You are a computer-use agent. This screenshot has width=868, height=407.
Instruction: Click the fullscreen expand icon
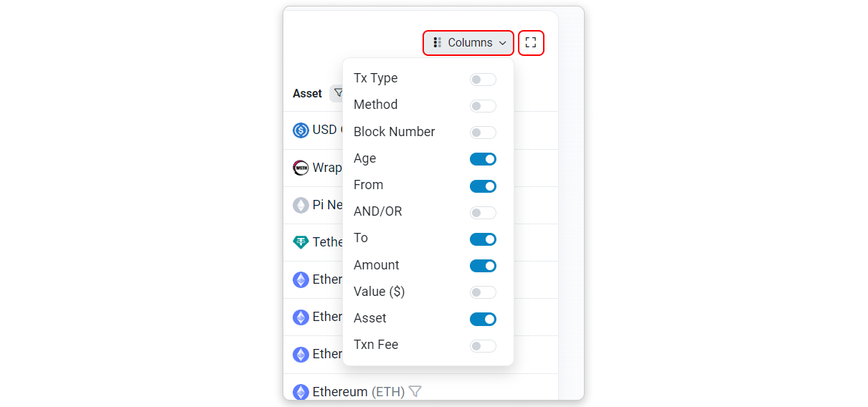(x=531, y=43)
